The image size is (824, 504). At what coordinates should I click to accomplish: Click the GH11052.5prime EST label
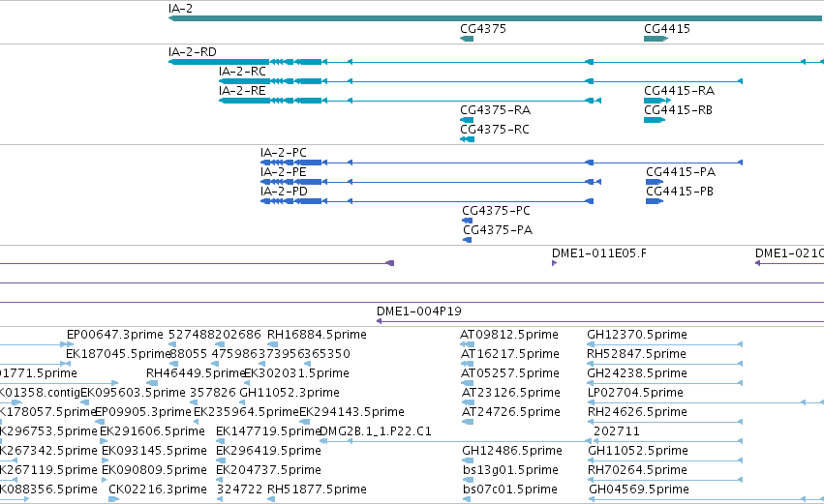pyautogui.click(x=638, y=451)
